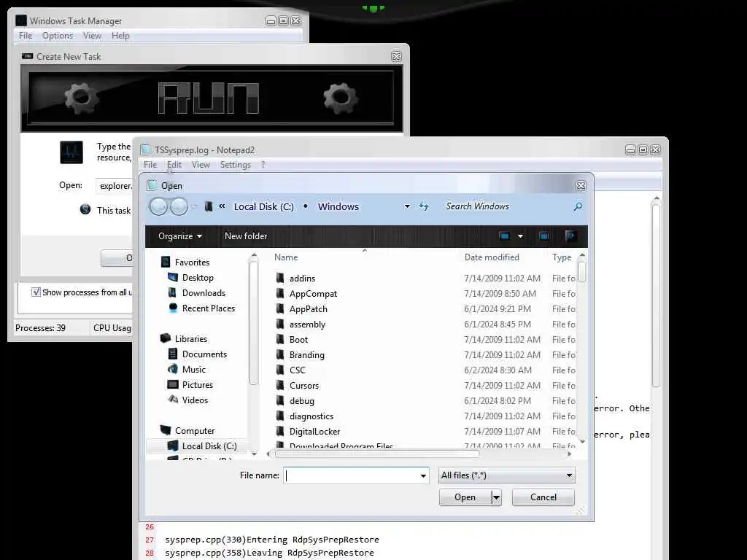The image size is (747, 560).
Task: Click the AppCompat folder icon
Action: coord(280,293)
